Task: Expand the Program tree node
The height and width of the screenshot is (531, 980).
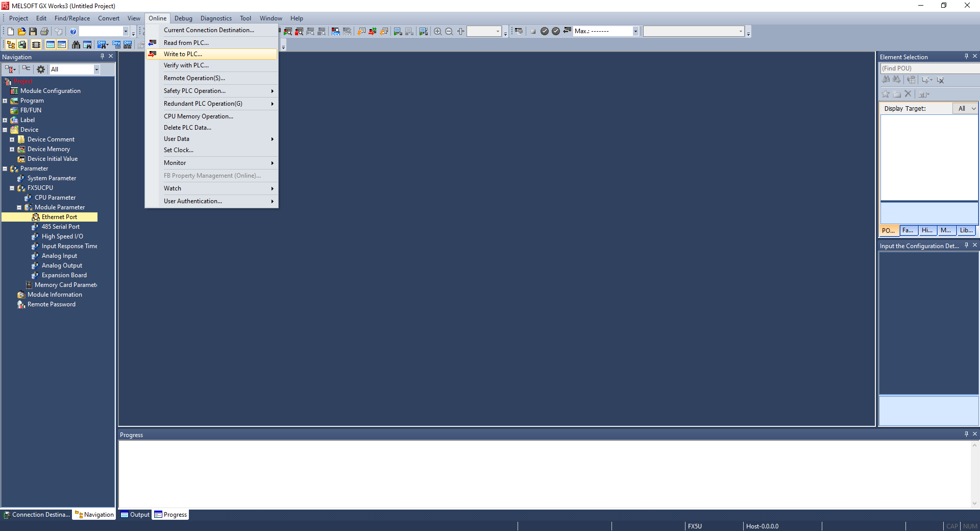Action: [x=5, y=101]
